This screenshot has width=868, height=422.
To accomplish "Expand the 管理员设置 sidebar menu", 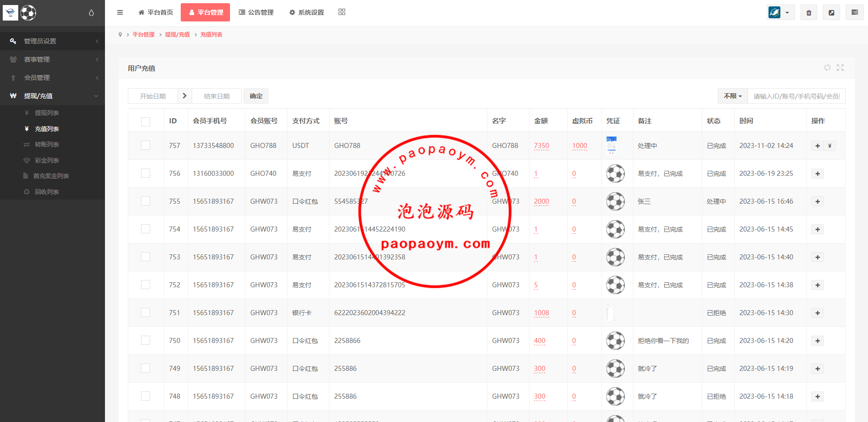I will 52,41.
